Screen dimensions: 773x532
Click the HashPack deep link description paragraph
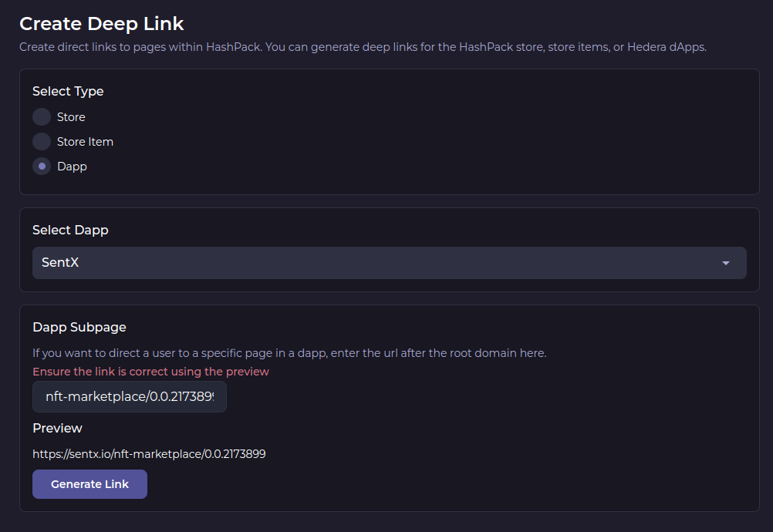(x=363, y=47)
